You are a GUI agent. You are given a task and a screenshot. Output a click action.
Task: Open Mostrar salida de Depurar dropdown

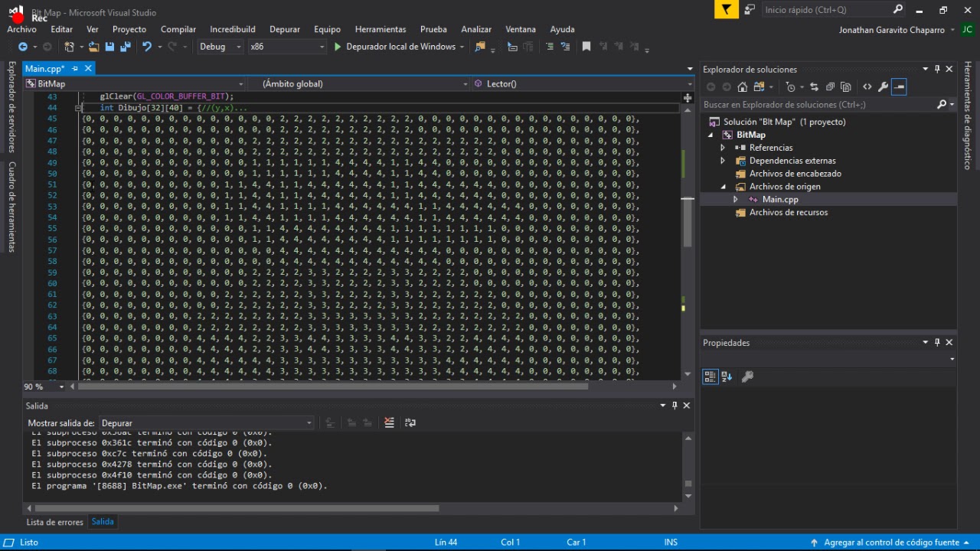(x=207, y=422)
